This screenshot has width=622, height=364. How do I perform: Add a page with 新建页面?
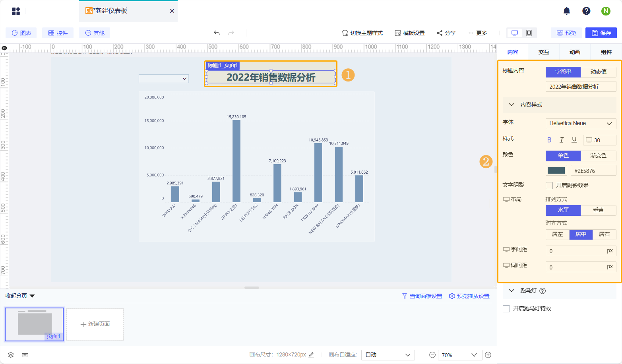click(95, 324)
